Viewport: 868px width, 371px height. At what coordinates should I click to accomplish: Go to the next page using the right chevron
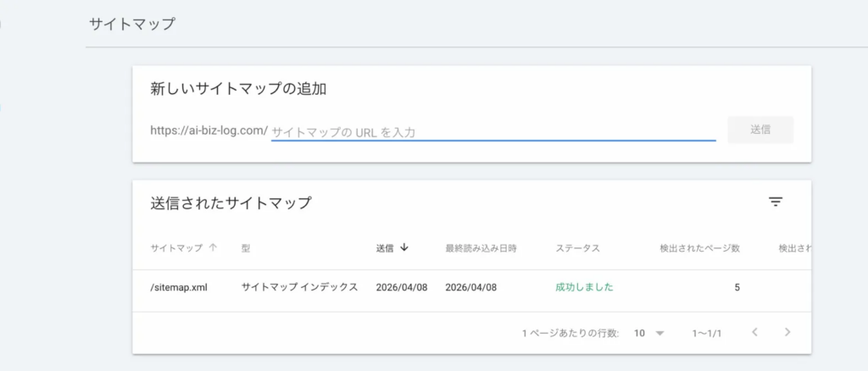[x=787, y=332]
